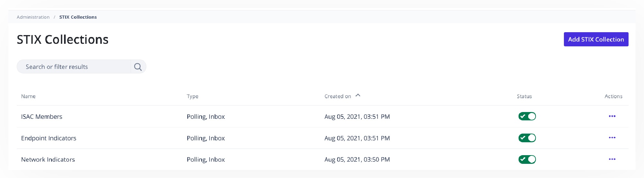
Task: Sort the table by Name
Action: pos(28,96)
